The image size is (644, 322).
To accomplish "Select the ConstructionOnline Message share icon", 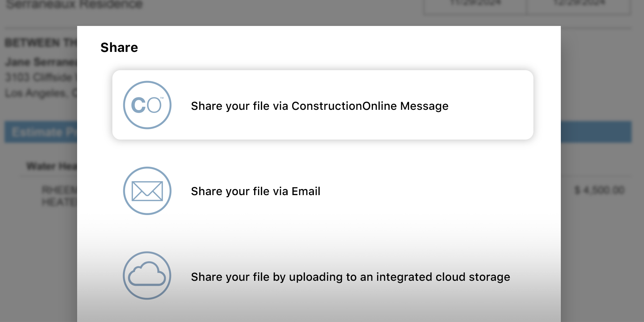I will (147, 105).
